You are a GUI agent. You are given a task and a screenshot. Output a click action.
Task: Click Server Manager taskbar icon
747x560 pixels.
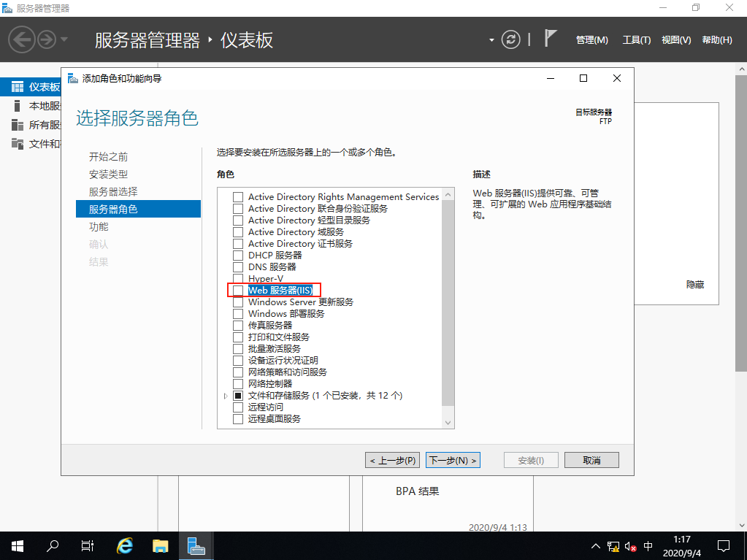coord(196,545)
